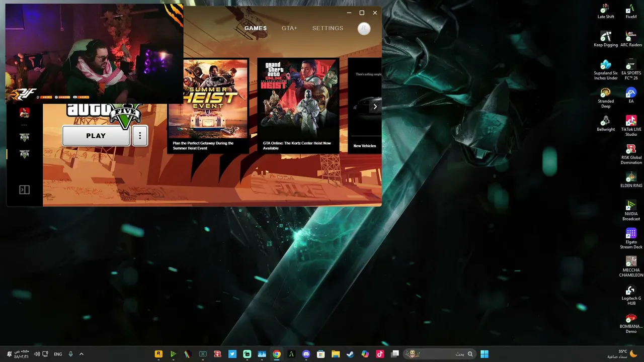The width and height of the screenshot is (644, 362).
Task: Open BOMBANA Demo desktop shortcut
Action: [631, 323]
